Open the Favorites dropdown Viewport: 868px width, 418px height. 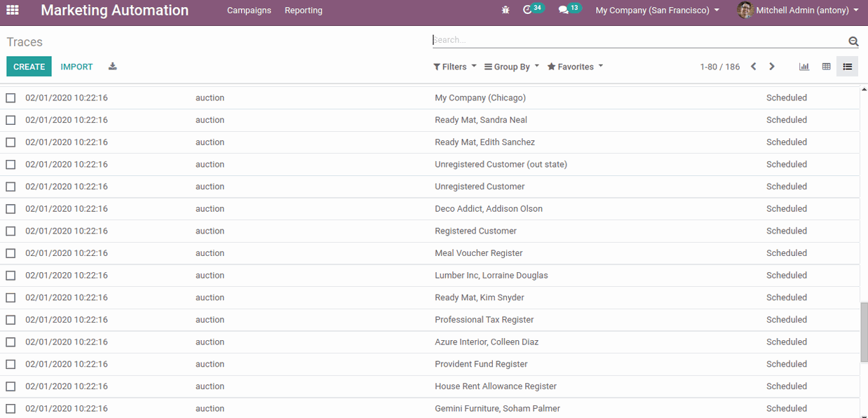(575, 67)
